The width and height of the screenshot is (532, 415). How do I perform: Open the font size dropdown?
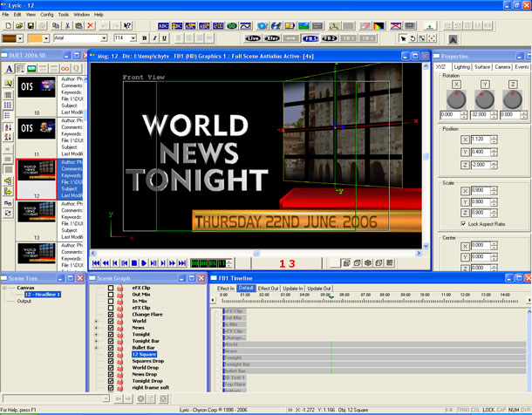pyautogui.click(x=133, y=38)
